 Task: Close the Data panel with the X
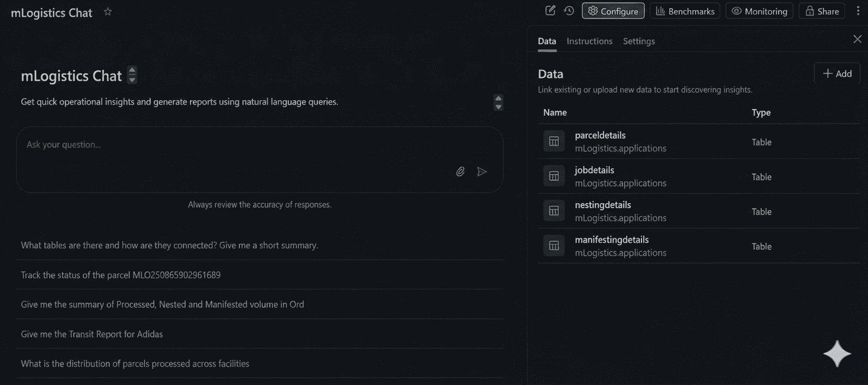(857, 39)
